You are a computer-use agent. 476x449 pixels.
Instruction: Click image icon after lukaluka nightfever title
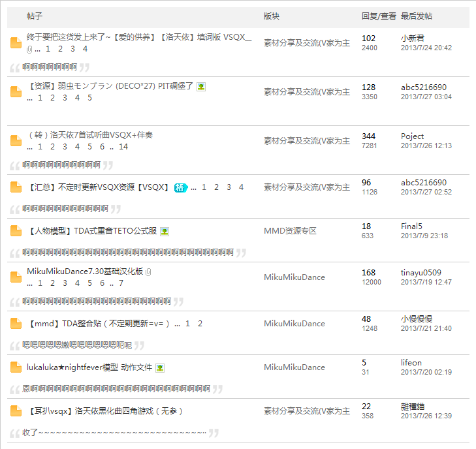160,368
